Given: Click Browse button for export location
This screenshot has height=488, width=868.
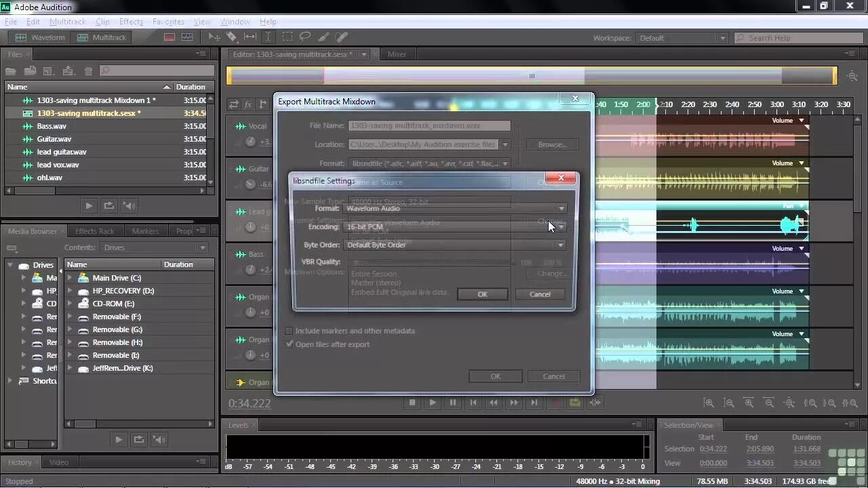Looking at the screenshot, I should click(552, 144).
